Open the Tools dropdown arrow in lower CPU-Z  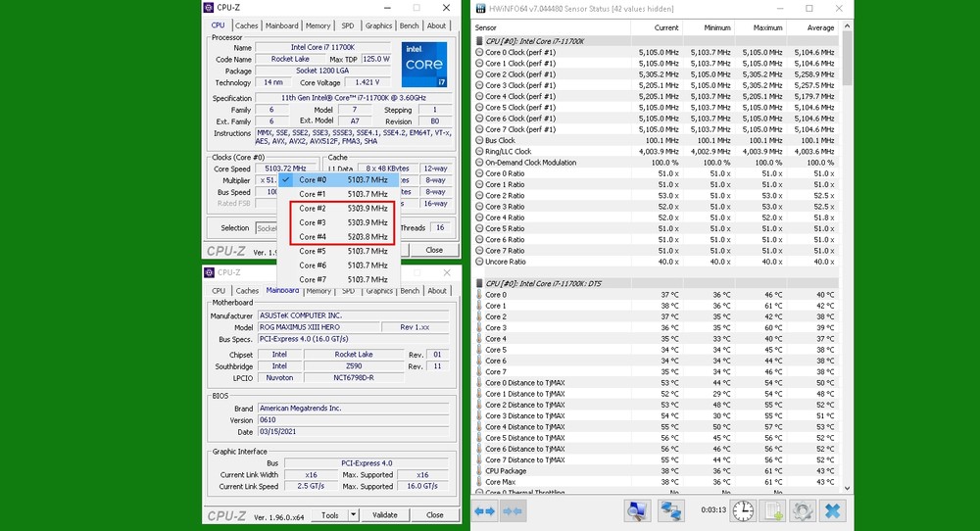(353, 515)
